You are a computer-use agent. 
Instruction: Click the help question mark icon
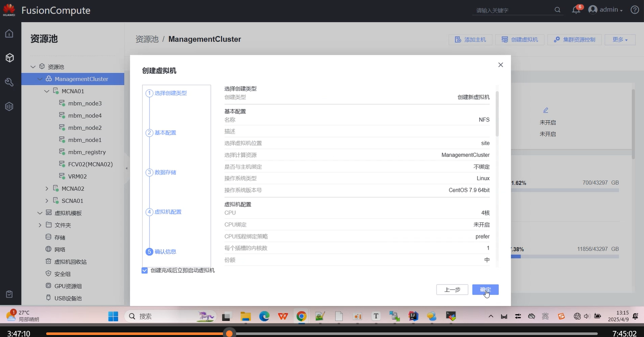[x=634, y=10]
